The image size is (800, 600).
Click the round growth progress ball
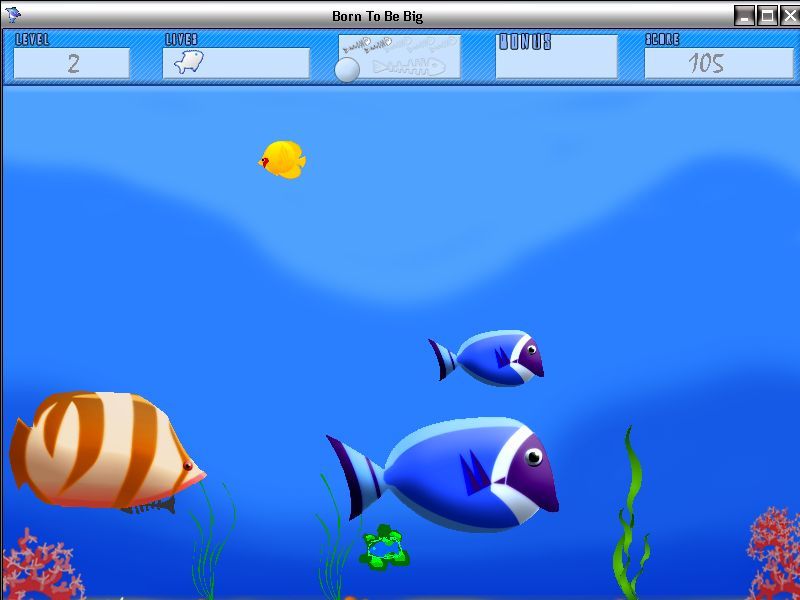coord(347,69)
